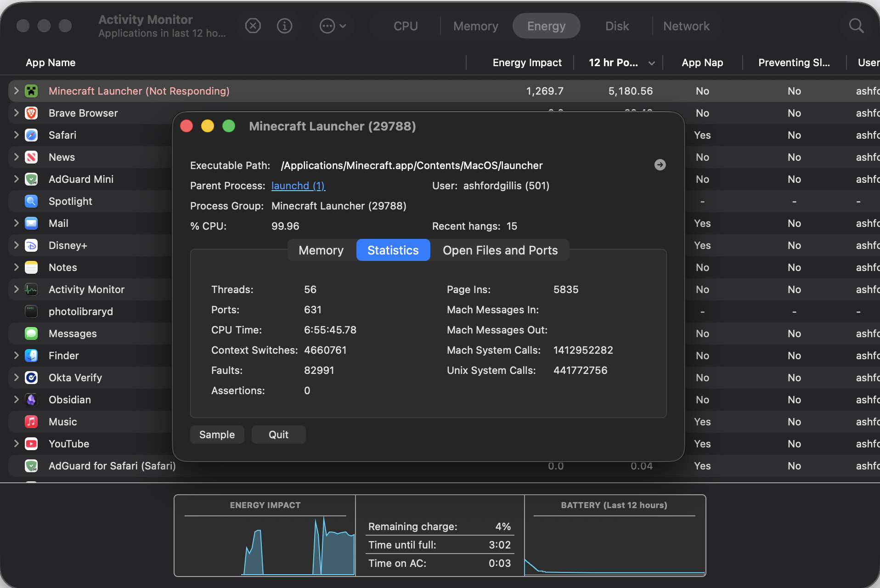
Task: Switch to the CPU tab
Action: 406,26
